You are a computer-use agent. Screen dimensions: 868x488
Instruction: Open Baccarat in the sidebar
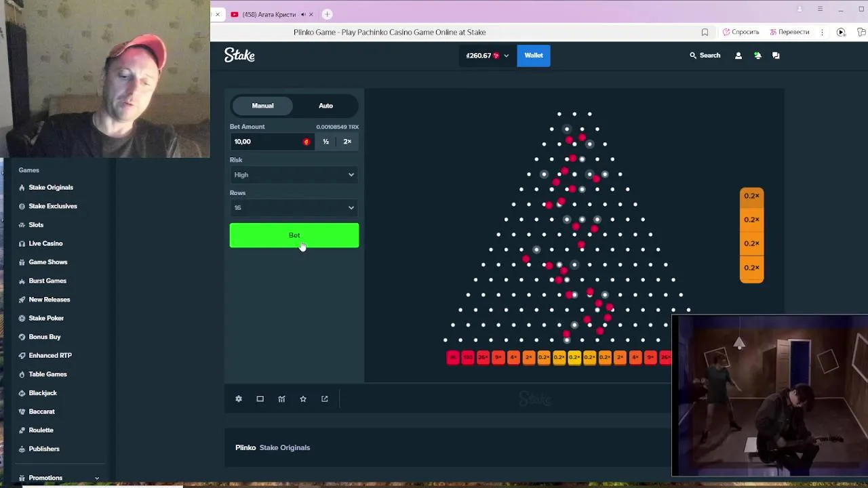[41, 411]
